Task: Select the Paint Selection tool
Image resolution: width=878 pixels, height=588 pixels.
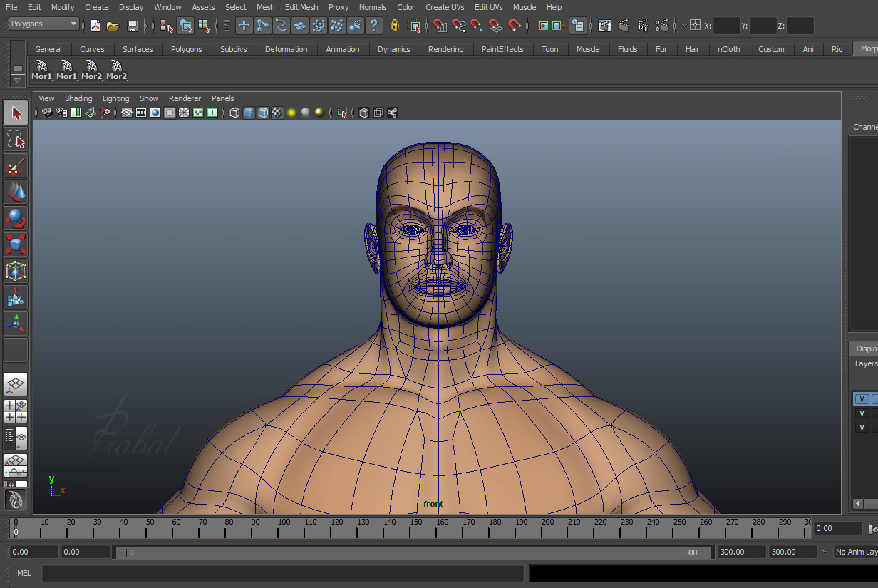Action: (16, 165)
